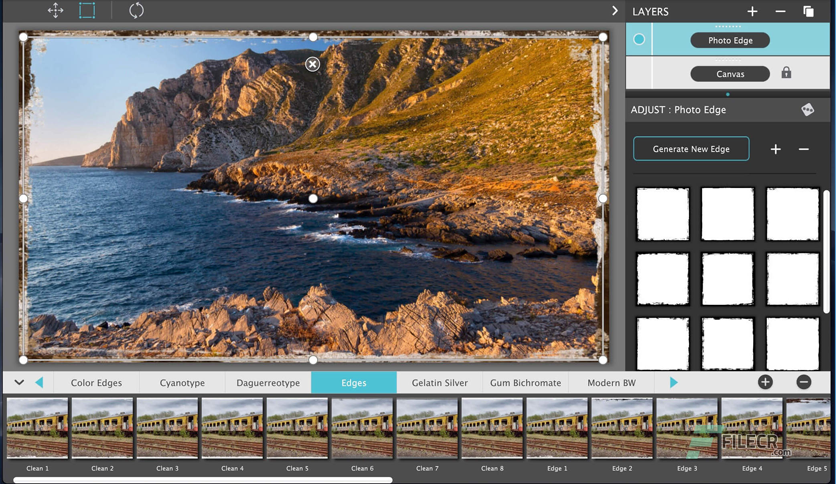Click the circled minus preset button
Screen dimensions: 836x484
point(804,382)
